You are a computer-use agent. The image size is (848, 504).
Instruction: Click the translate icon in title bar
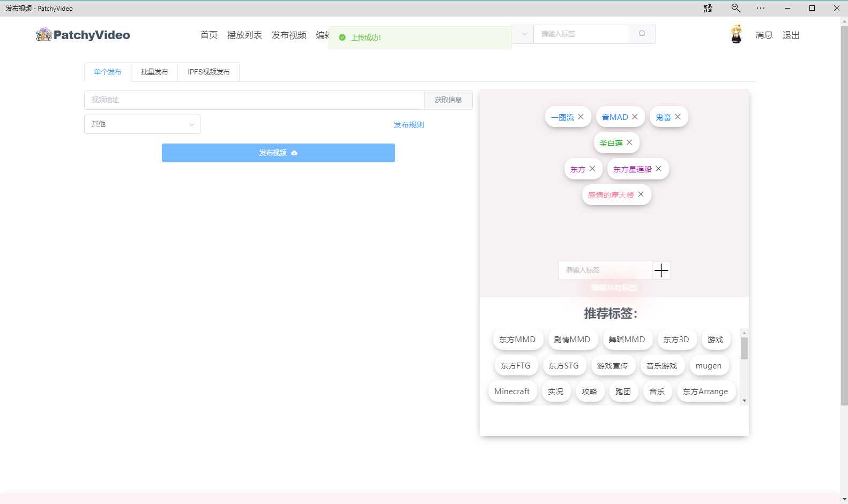tap(708, 8)
